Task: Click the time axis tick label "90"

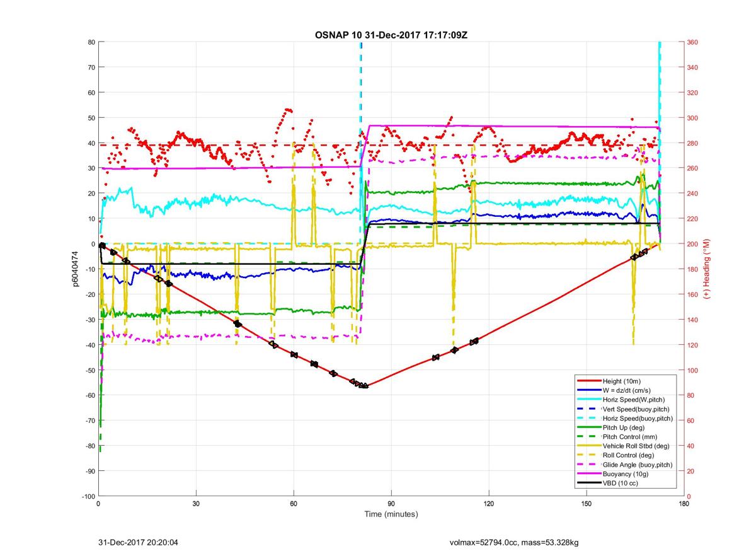Action: tap(391, 504)
